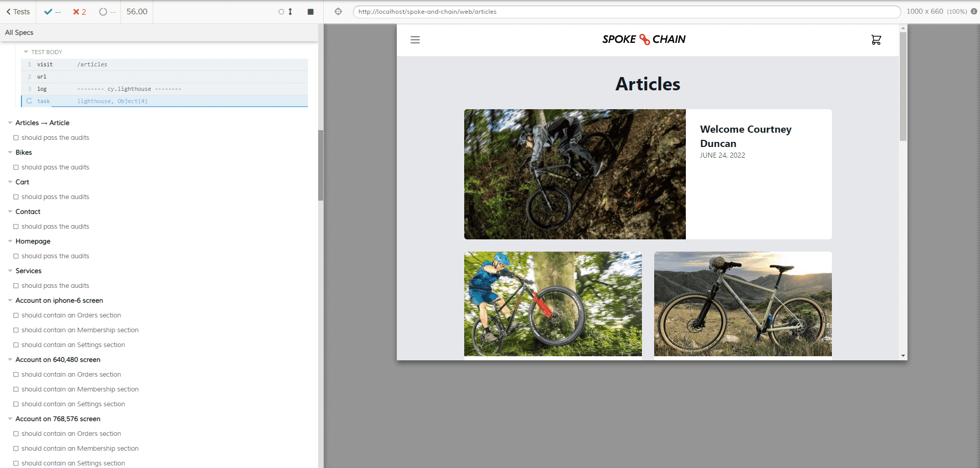The image size is (980, 468).
Task: Collapse the Contact test suite
Action: point(10,212)
